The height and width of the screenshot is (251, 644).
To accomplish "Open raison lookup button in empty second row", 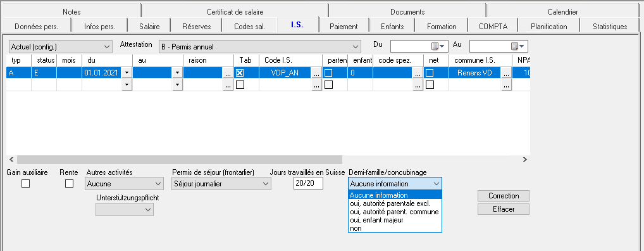I will click(228, 85).
